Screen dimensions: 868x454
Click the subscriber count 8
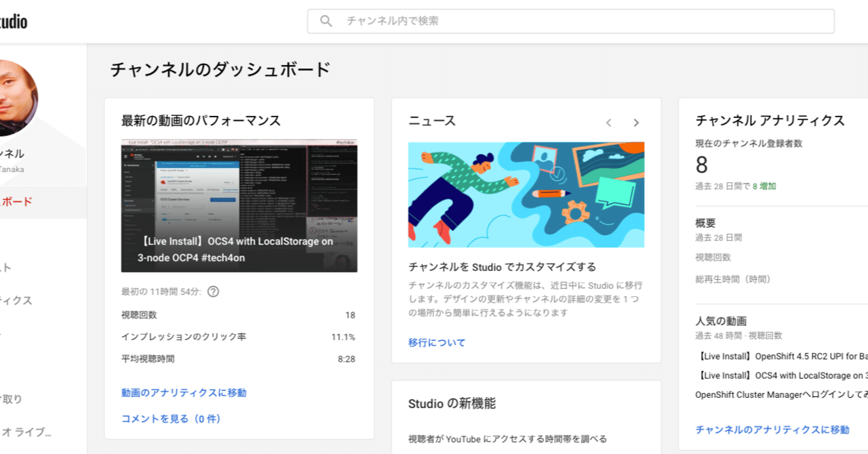coord(702,165)
